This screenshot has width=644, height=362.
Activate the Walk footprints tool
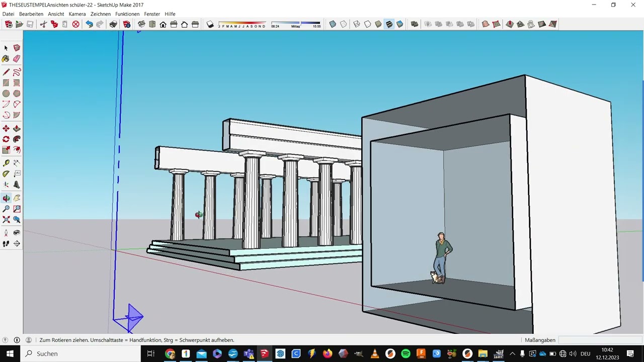6,244
